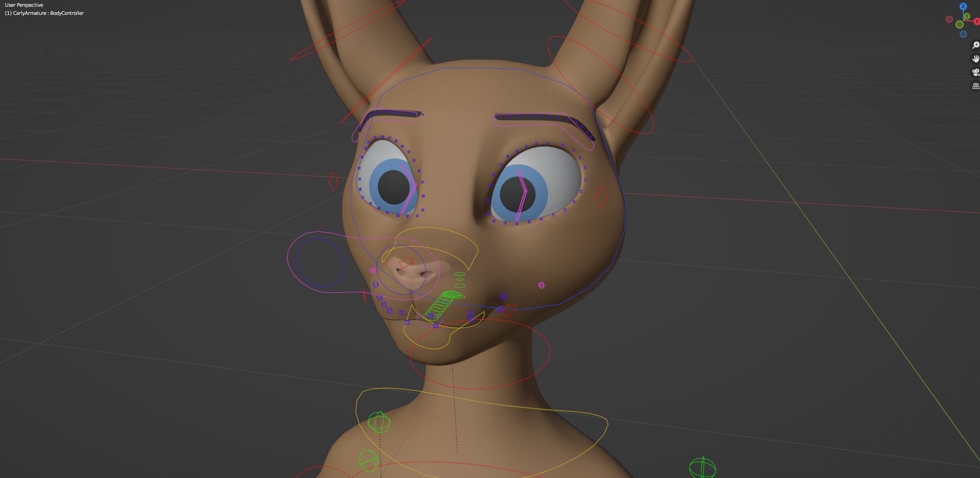
Task: Click the zoom magnifier viewport icon
Action: pos(975,45)
